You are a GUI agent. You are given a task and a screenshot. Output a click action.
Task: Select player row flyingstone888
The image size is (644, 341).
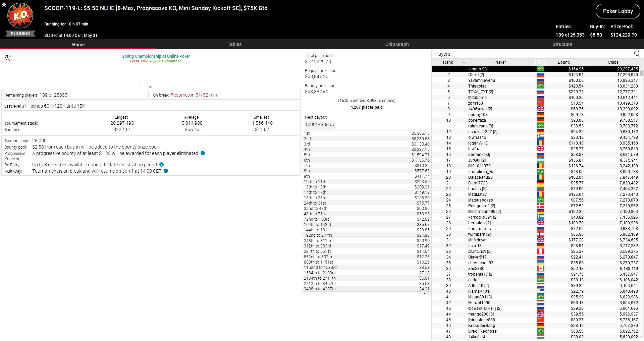click(535, 320)
